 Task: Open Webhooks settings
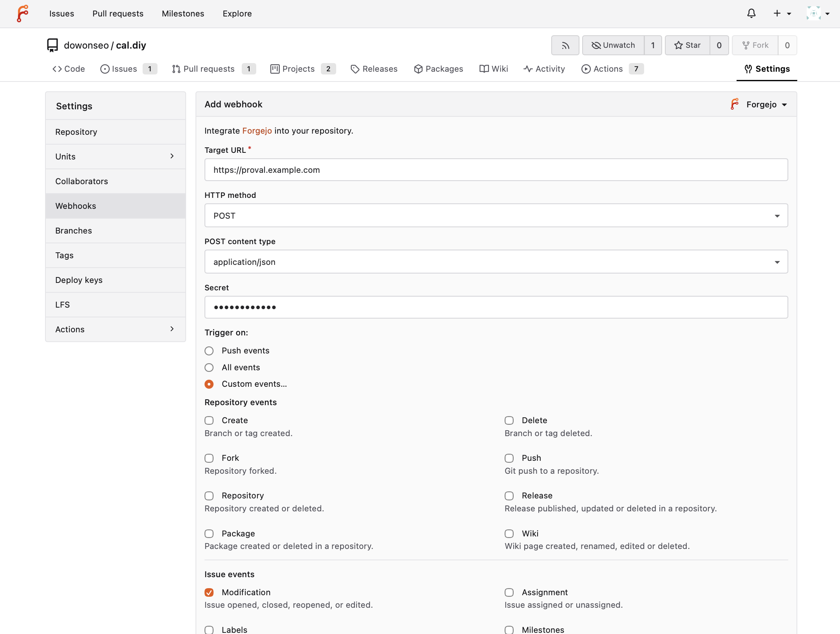(116, 206)
